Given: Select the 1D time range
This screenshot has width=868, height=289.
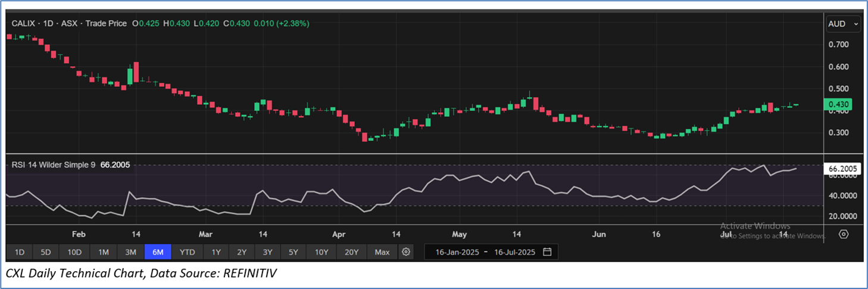Looking at the screenshot, I should coord(19,252).
